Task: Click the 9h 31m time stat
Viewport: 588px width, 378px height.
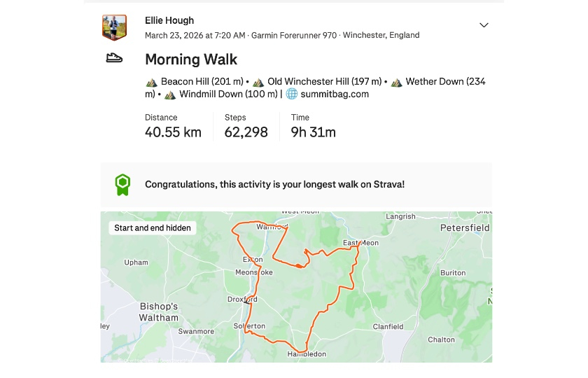Action: pos(313,132)
